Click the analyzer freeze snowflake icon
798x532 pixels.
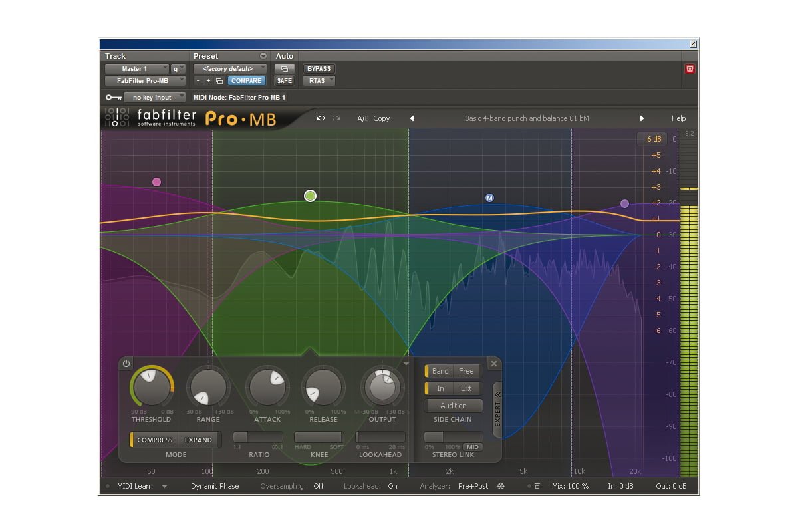pos(501,486)
